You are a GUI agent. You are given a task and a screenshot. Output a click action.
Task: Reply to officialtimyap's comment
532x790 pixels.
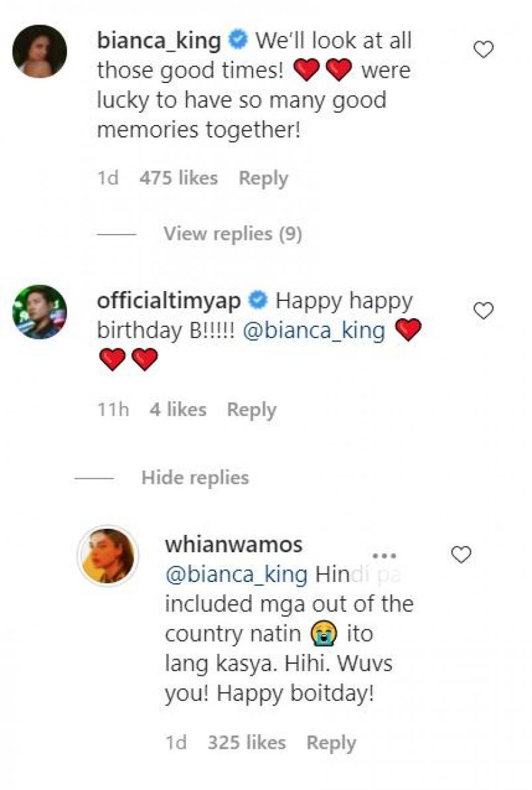point(251,410)
